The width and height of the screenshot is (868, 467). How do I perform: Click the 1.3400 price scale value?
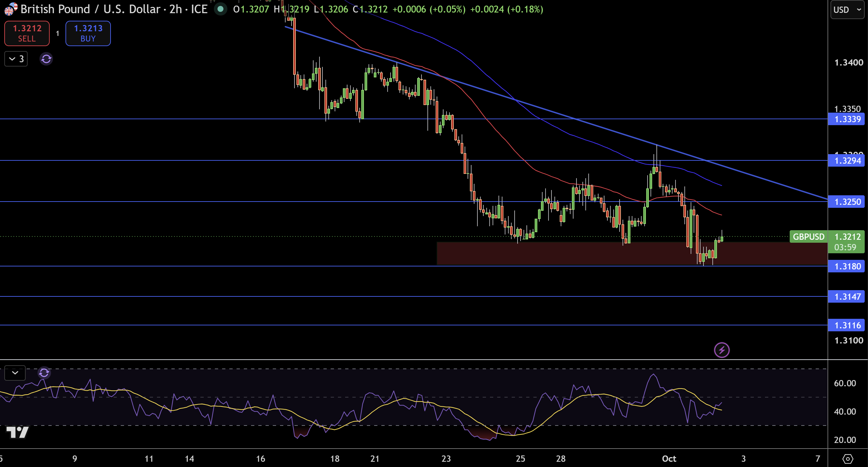click(x=849, y=62)
